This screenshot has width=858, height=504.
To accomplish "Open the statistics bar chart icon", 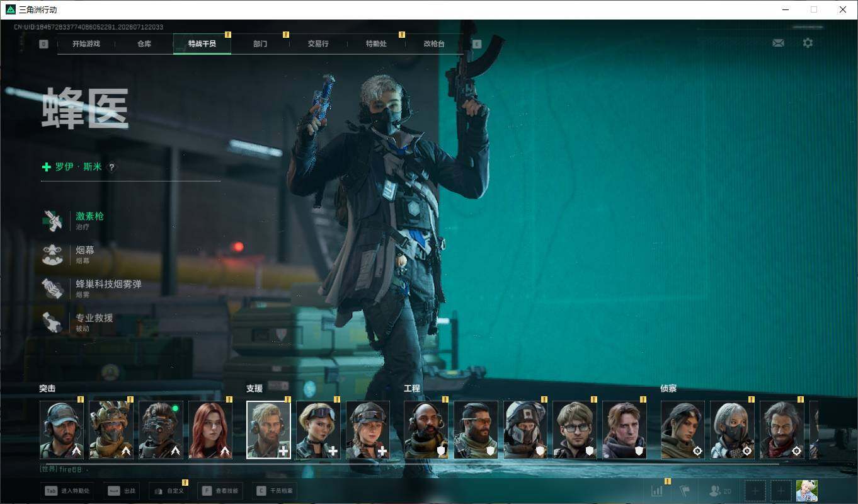I will [657, 490].
